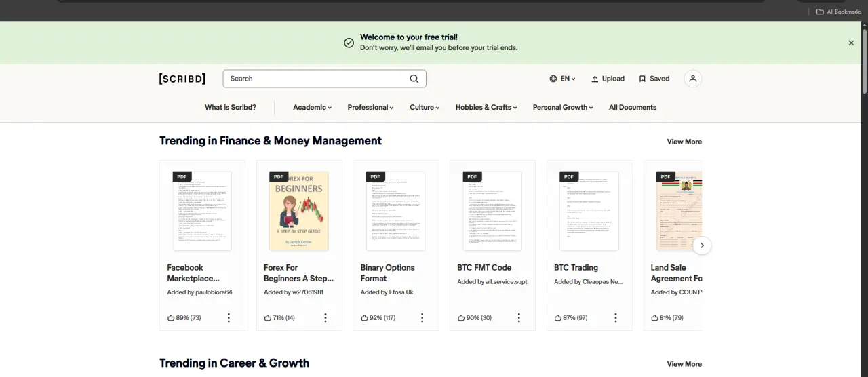The image size is (868, 377).
Task: View More in Finance & Money Management
Action: (684, 142)
